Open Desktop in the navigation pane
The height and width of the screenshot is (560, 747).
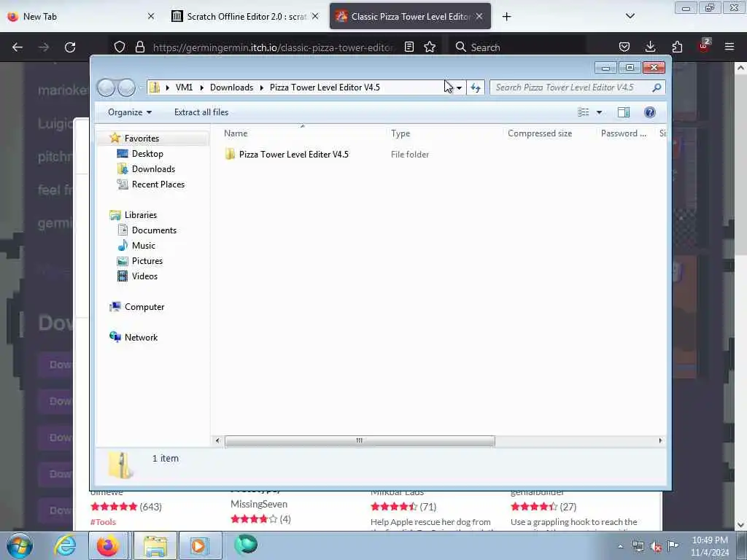click(x=147, y=154)
